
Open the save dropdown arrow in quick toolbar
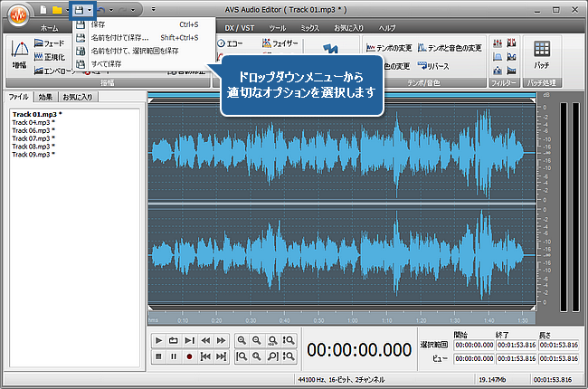[89, 9]
